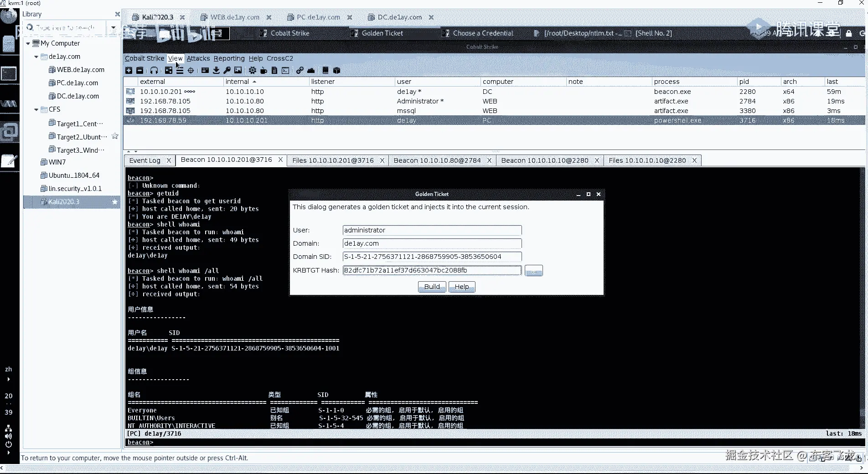This screenshot has width=868, height=474.
Task: Close the Event Log tab
Action: click(x=169, y=160)
